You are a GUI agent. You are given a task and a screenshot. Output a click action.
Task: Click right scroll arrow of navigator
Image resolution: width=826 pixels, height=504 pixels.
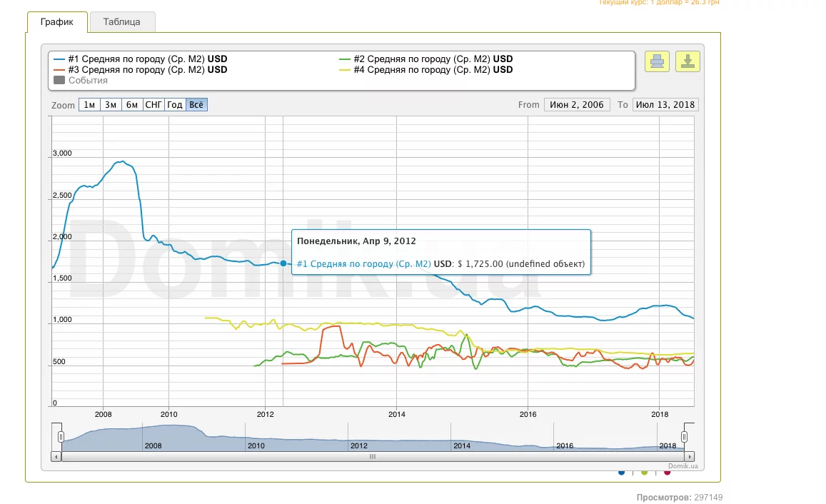pos(689,456)
